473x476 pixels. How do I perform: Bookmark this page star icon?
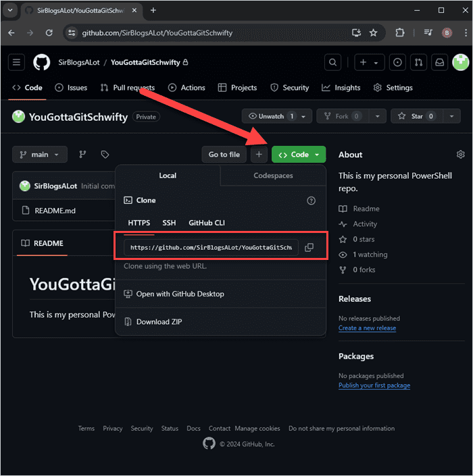pyautogui.click(x=373, y=33)
